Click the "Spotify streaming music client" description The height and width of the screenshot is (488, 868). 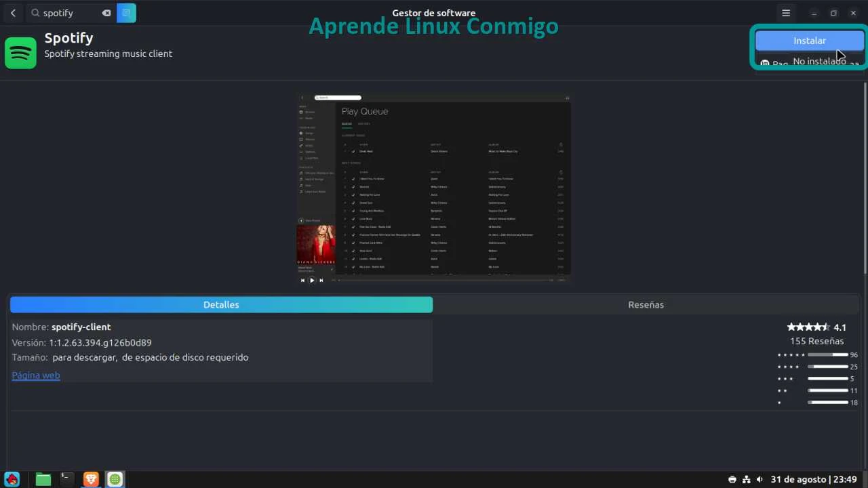[108, 54]
